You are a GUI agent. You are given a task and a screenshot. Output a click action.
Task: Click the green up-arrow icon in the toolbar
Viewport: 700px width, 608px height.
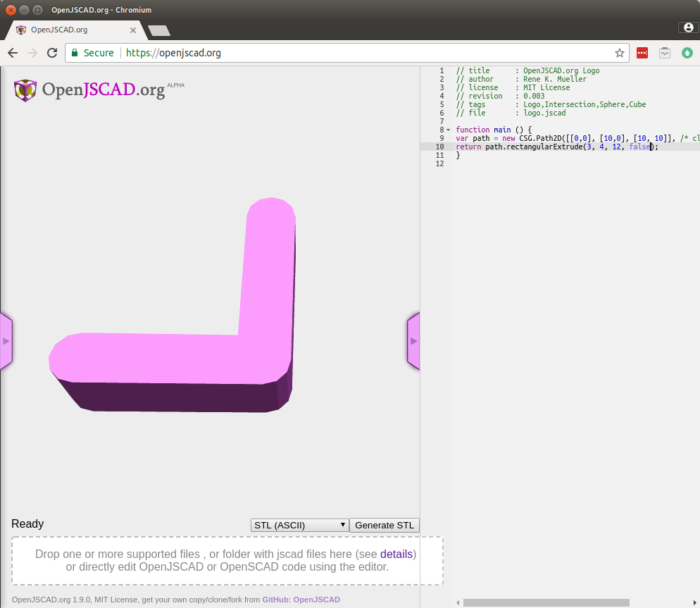click(687, 53)
